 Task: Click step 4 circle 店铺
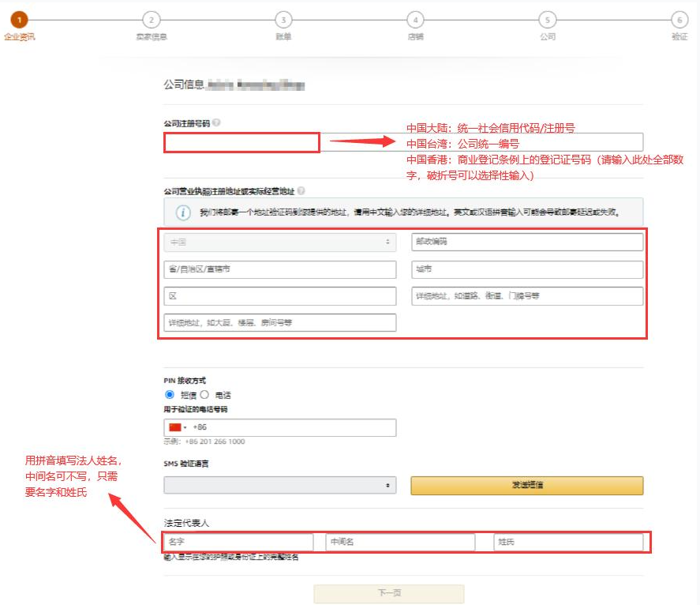[x=416, y=20]
